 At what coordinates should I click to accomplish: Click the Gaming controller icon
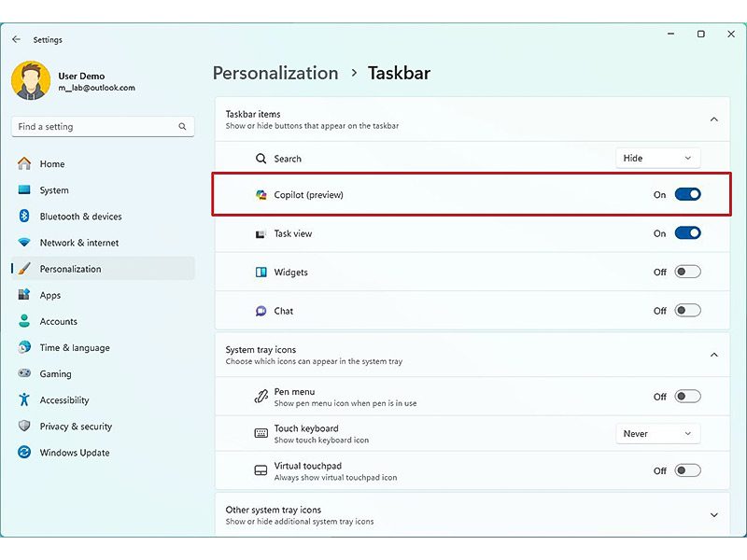coord(24,373)
